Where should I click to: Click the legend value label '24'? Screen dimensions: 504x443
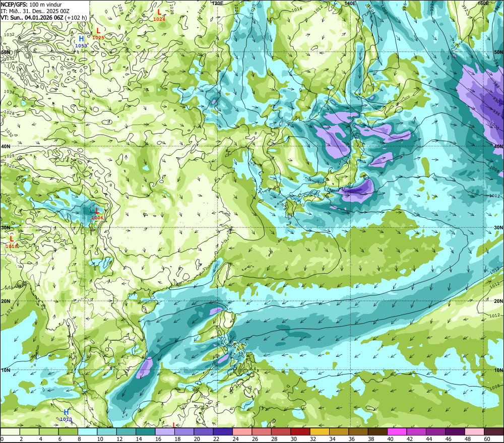(x=235, y=439)
